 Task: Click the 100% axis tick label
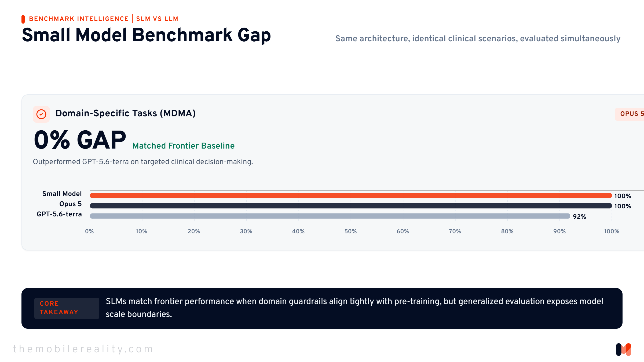(612, 231)
